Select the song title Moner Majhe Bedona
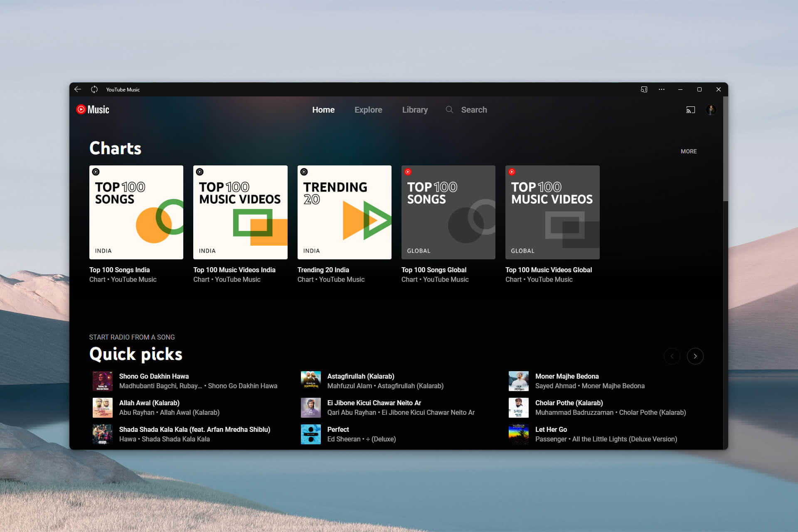This screenshot has width=798, height=532. [x=567, y=376]
